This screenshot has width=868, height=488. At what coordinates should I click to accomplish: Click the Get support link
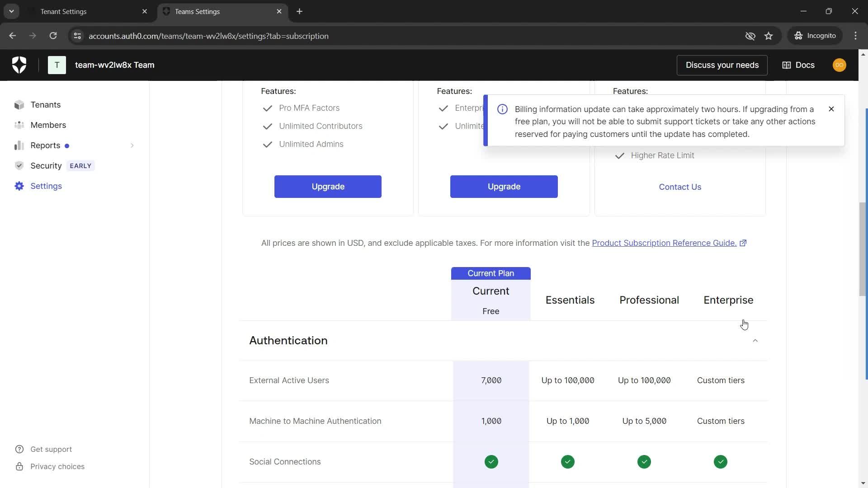51,449
